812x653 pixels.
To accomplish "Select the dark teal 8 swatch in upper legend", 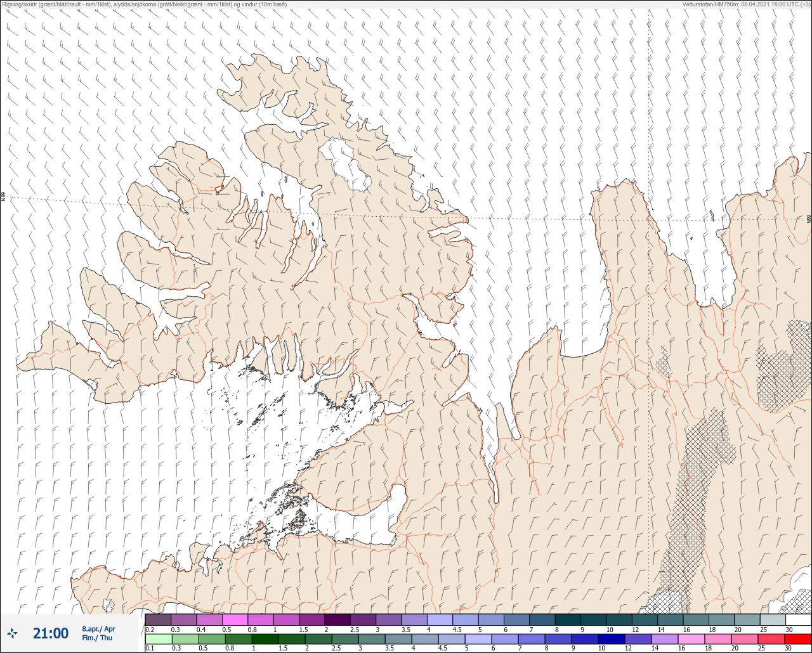I will click(568, 619).
